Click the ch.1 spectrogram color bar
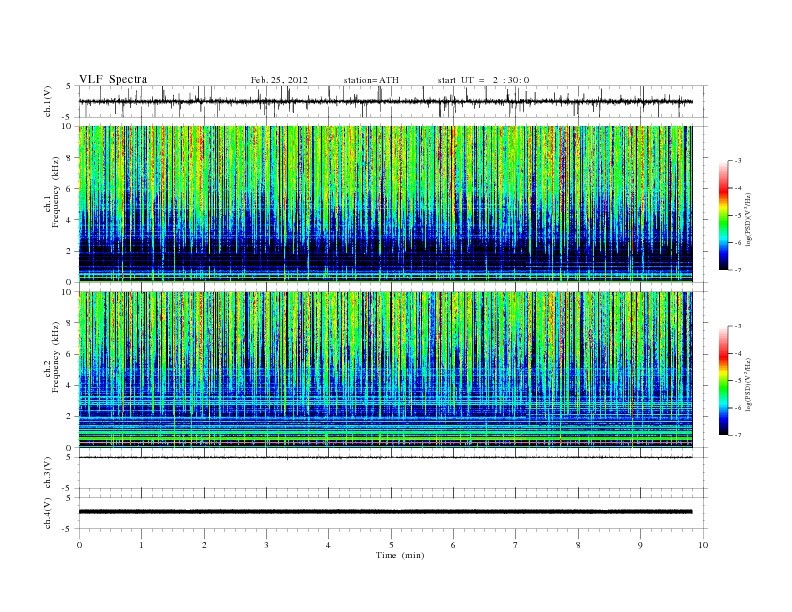The width and height of the screenshot is (792, 612). click(x=723, y=215)
